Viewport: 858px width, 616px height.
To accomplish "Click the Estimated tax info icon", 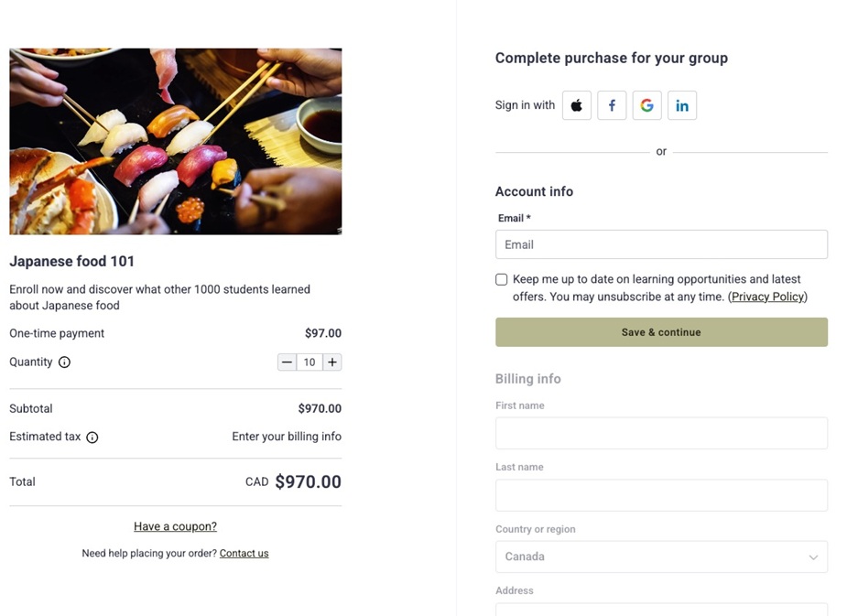I will click(92, 438).
